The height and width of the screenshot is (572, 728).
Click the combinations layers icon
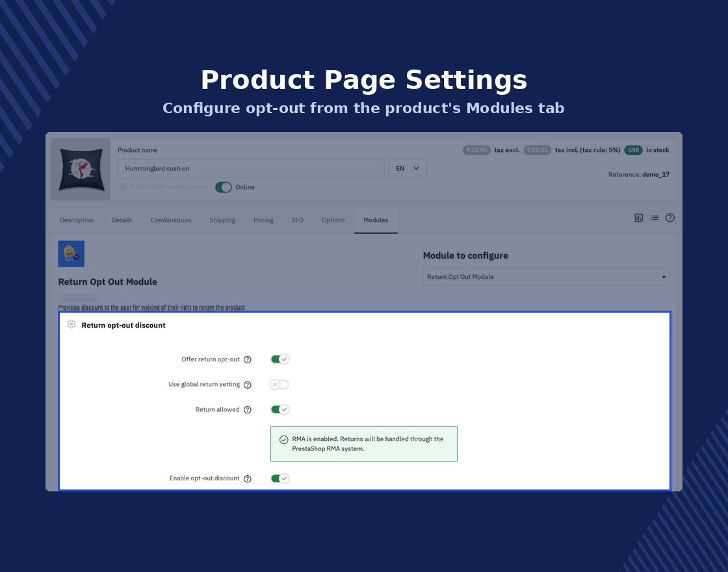[123, 187]
